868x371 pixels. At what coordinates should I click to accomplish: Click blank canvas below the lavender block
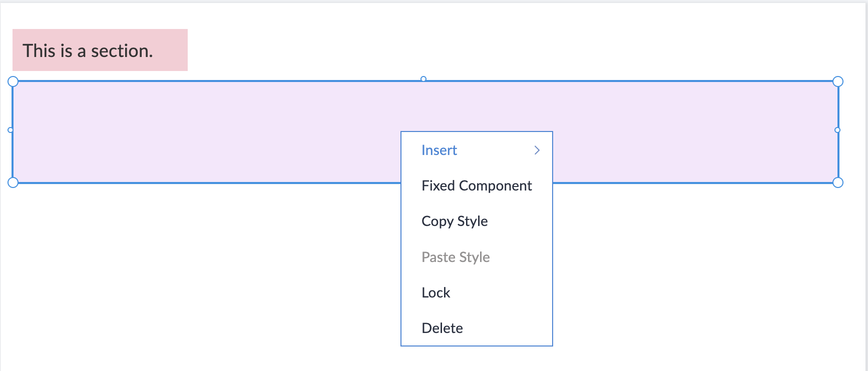[200, 275]
